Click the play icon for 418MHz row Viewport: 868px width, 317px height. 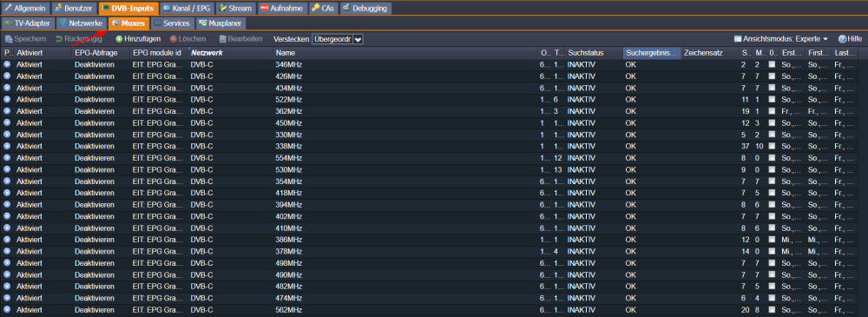[7, 193]
